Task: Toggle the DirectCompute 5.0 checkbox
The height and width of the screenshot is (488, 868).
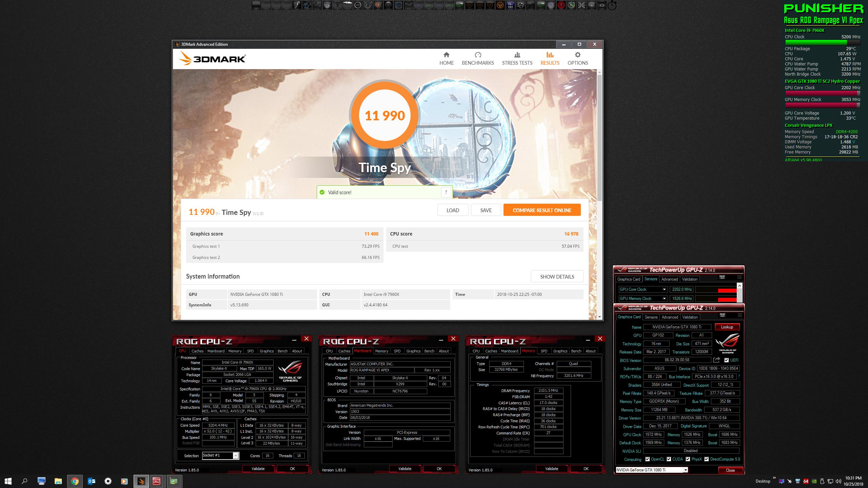Action: (x=707, y=459)
